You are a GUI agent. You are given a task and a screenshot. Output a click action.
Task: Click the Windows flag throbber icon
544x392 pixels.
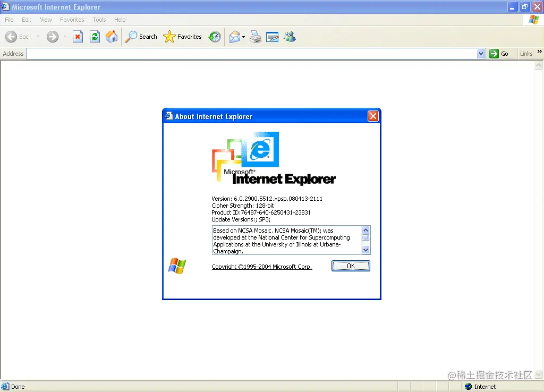(534, 20)
